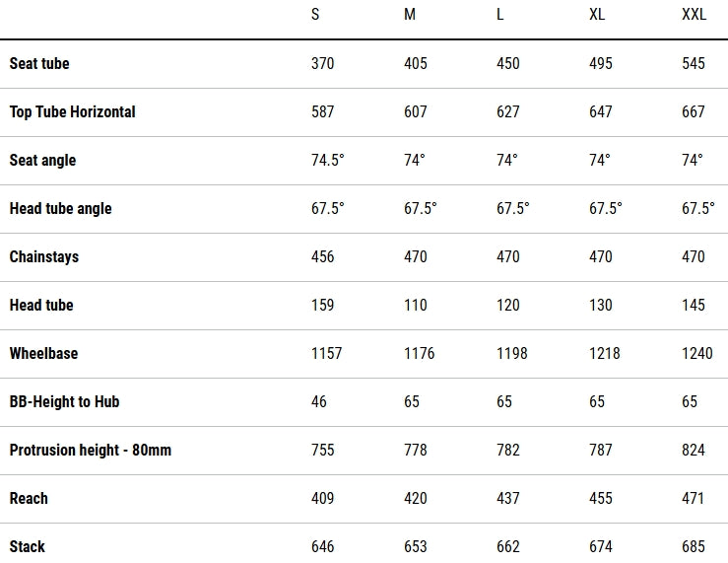Select the Reach value 455 for XL
The image size is (728, 563).
601,498
